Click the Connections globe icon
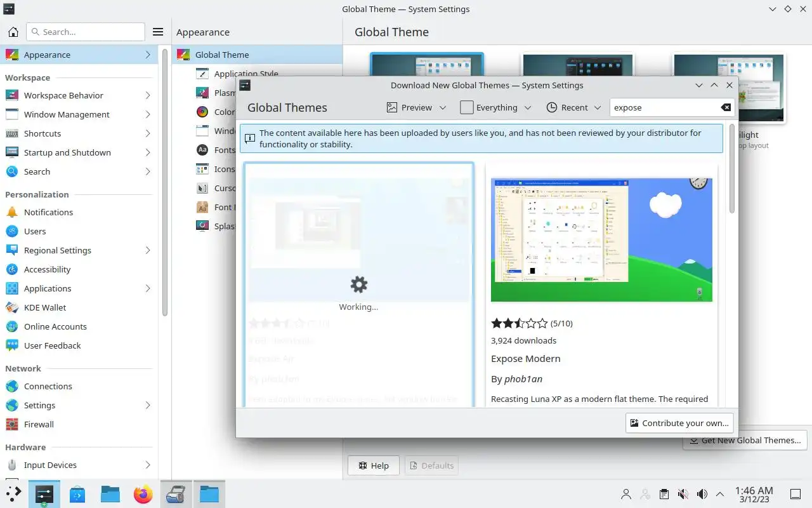 pyautogui.click(x=11, y=386)
